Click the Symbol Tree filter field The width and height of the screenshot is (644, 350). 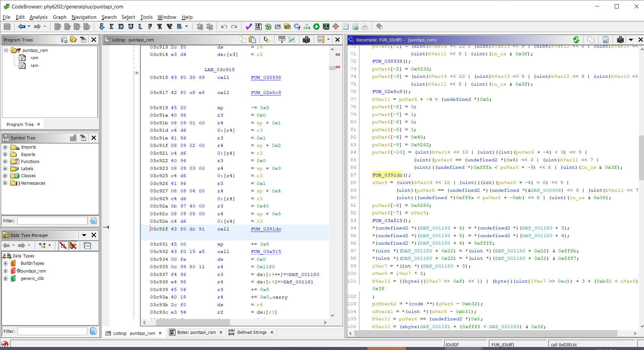52,221
